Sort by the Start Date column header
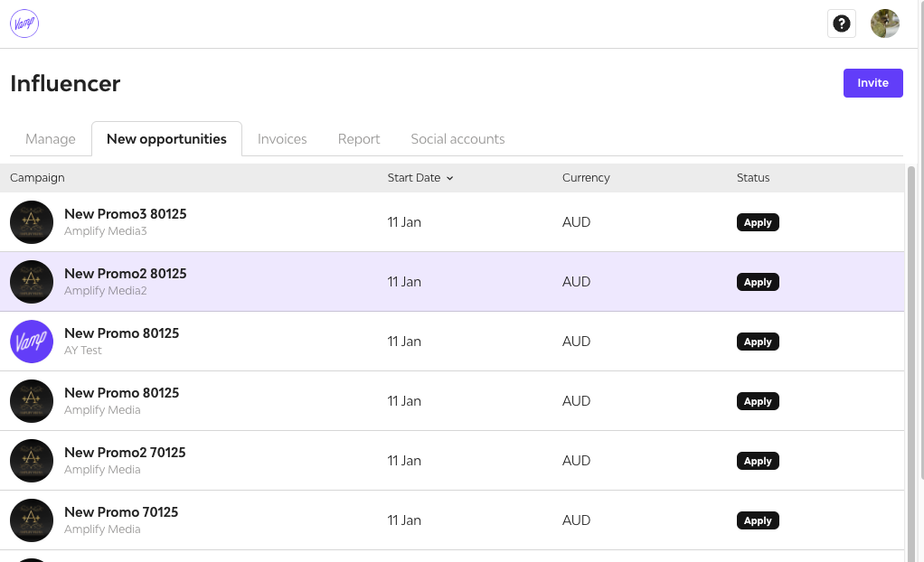 click(x=420, y=178)
